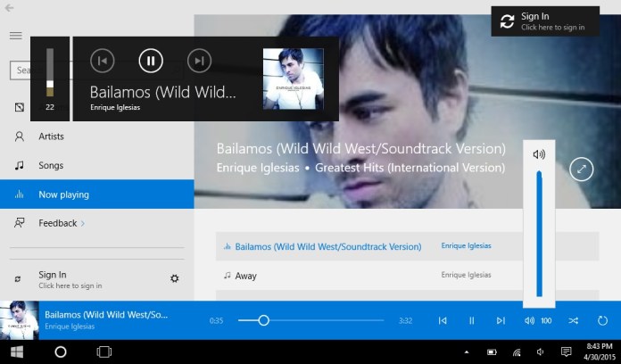Click the Albums icon in sidebar

pyautogui.click(x=20, y=107)
